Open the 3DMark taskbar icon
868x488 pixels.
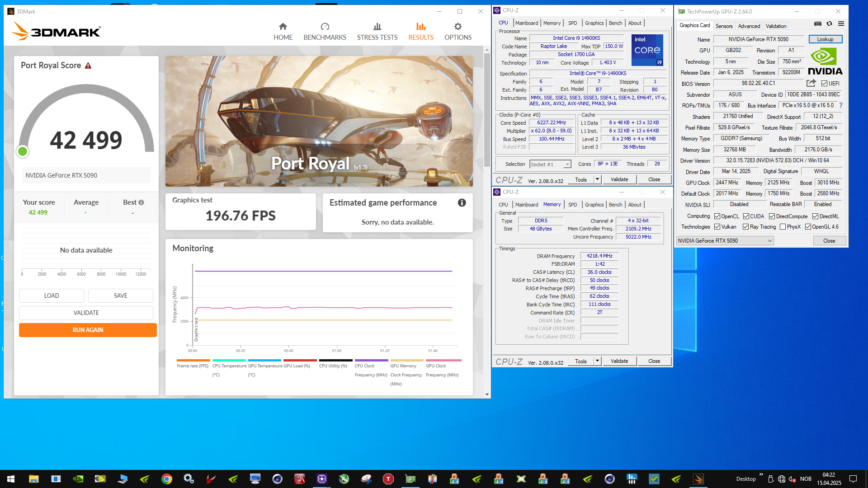point(698,479)
